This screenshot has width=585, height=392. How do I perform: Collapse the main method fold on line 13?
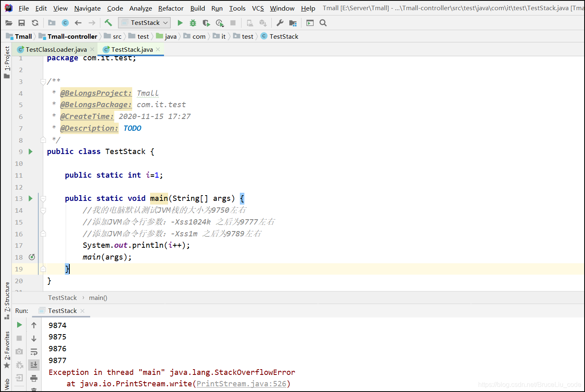(x=43, y=198)
